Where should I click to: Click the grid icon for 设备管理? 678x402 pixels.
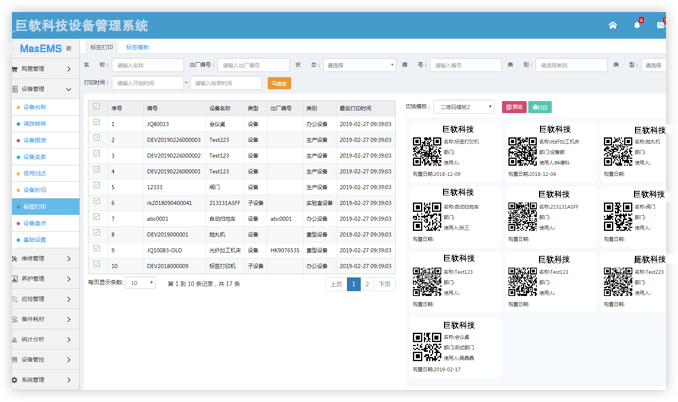(15, 89)
